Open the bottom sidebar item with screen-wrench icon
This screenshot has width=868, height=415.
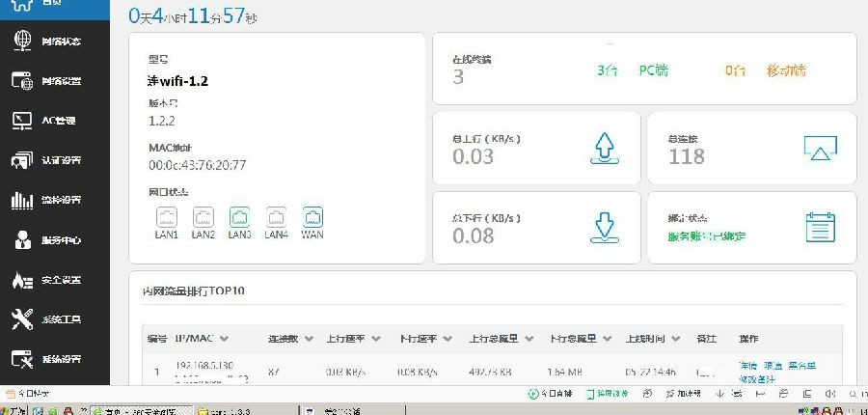click(54, 359)
